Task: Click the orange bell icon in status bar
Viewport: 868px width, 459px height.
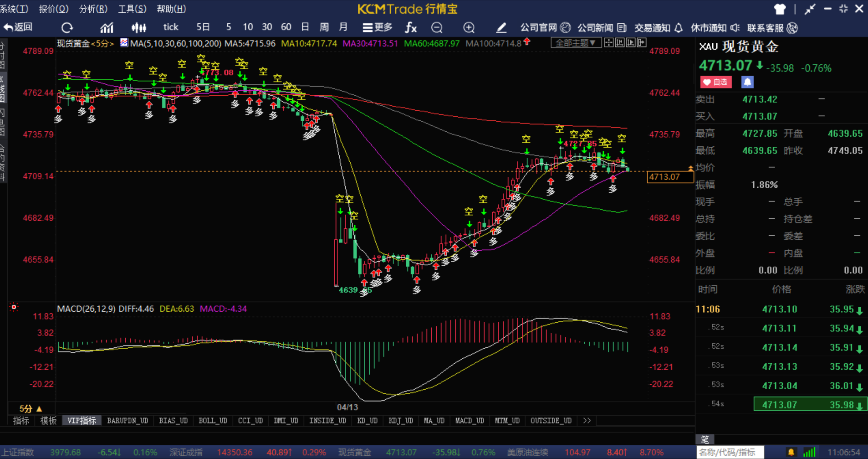Action: (791, 453)
